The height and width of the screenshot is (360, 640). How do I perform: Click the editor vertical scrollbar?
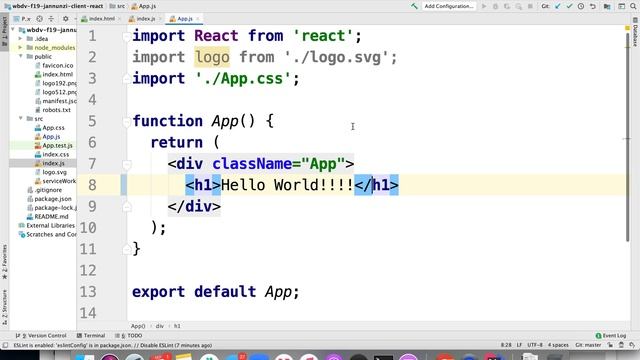[627, 137]
